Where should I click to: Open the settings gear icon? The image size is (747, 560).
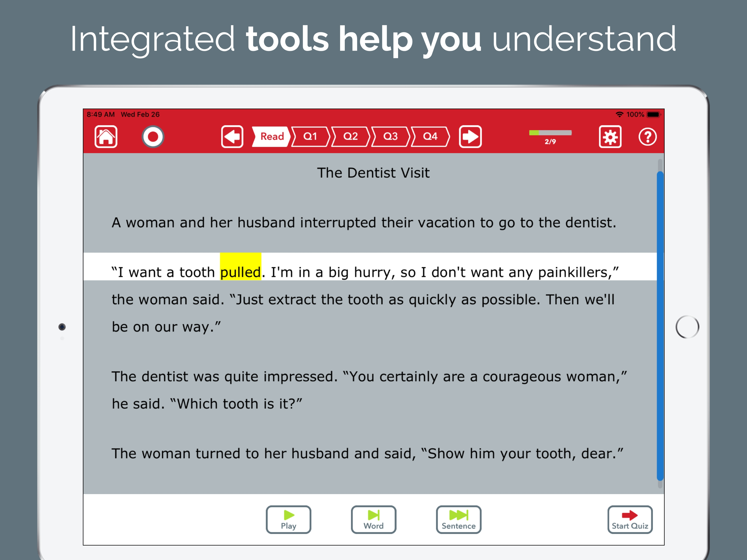610,137
